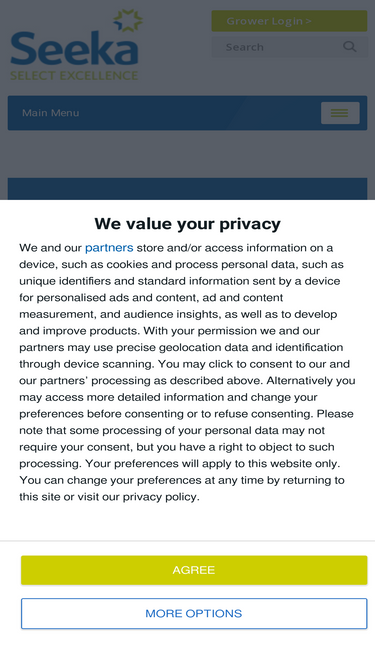Viewport: 375px width, 667px height.
Task: Click the SELECT EXCELLENCE tagline
Action: coord(74,76)
